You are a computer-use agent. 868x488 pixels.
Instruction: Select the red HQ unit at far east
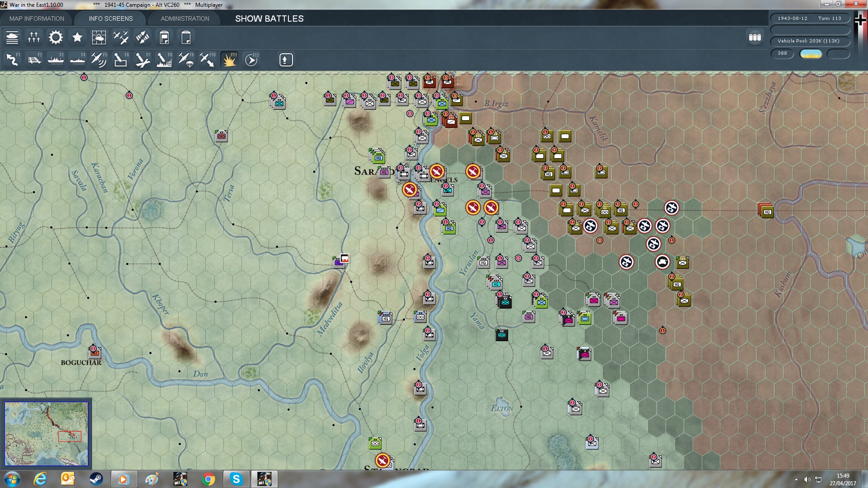766,211
